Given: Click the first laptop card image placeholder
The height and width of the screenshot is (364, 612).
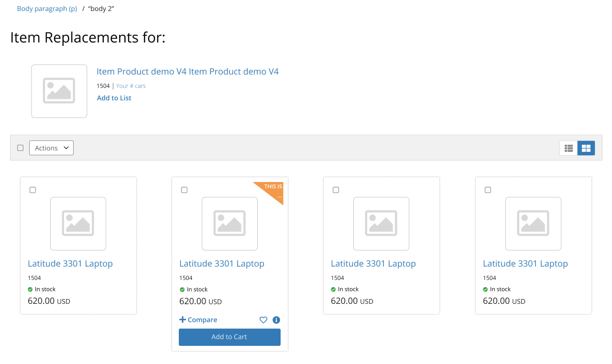Looking at the screenshot, I should [x=78, y=224].
